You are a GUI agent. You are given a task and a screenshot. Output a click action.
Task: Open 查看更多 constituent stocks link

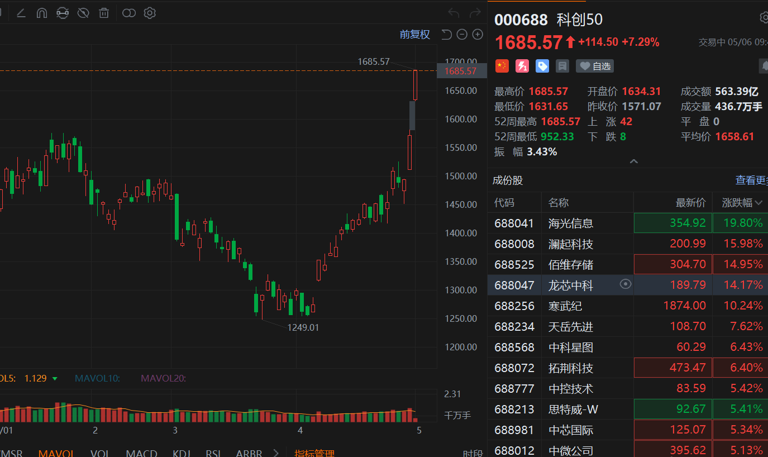tap(751, 180)
